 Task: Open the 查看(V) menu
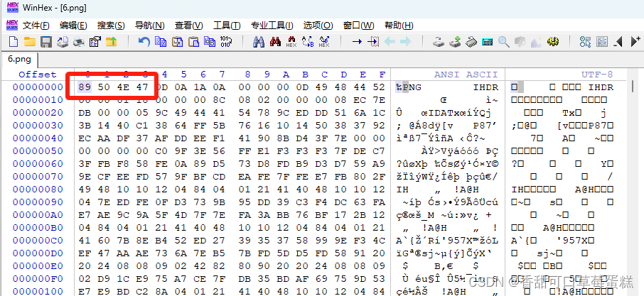pyautogui.click(x=188, y=26)
